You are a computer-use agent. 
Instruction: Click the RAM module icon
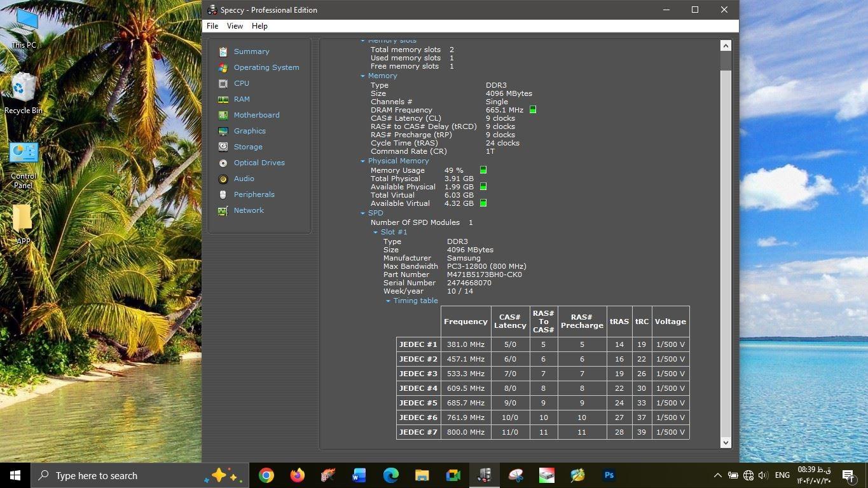tap(223, 99)
